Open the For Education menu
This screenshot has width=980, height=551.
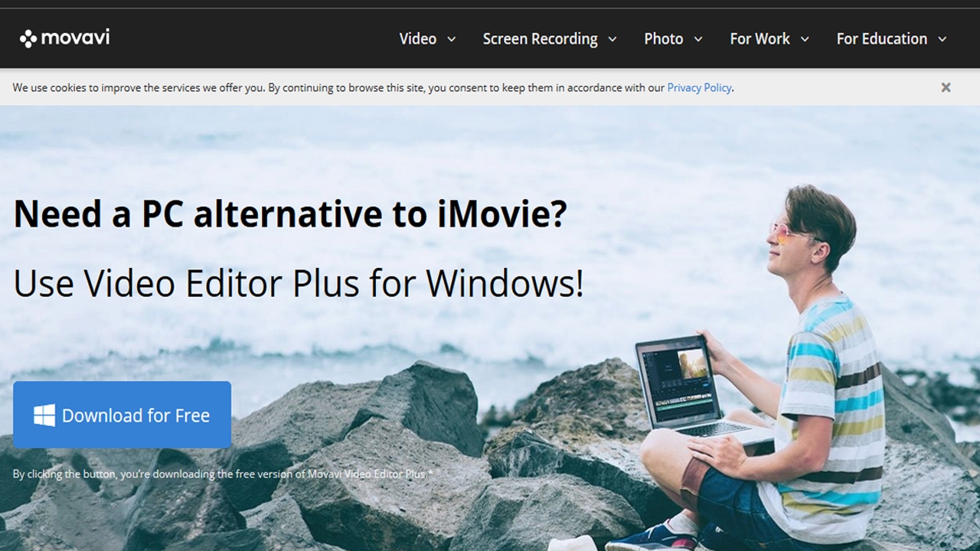coord(882,39)
